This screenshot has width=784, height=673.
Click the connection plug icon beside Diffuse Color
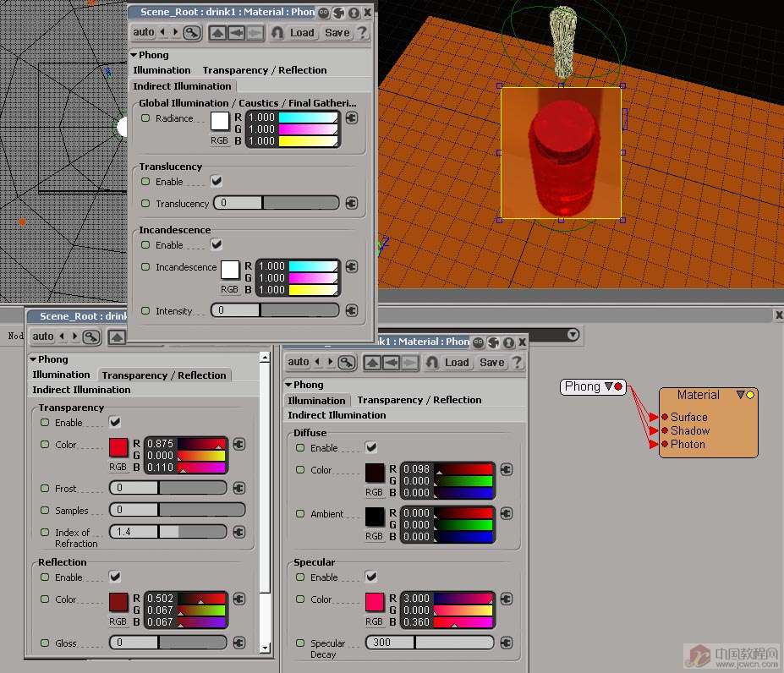tap(506, 469)
